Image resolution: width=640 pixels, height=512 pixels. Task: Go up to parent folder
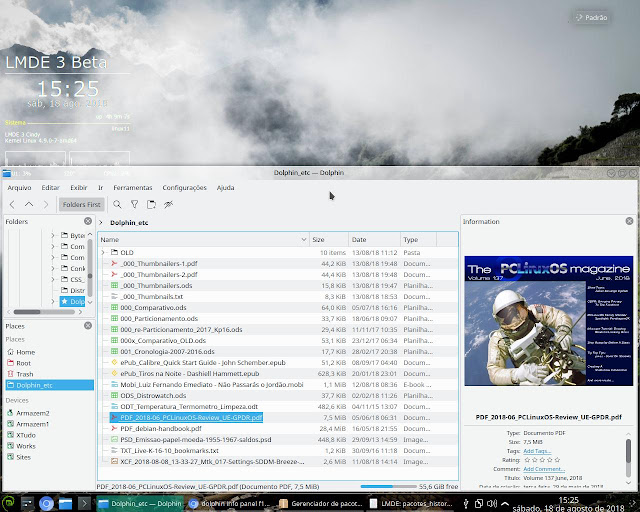[x=29, y=205]
